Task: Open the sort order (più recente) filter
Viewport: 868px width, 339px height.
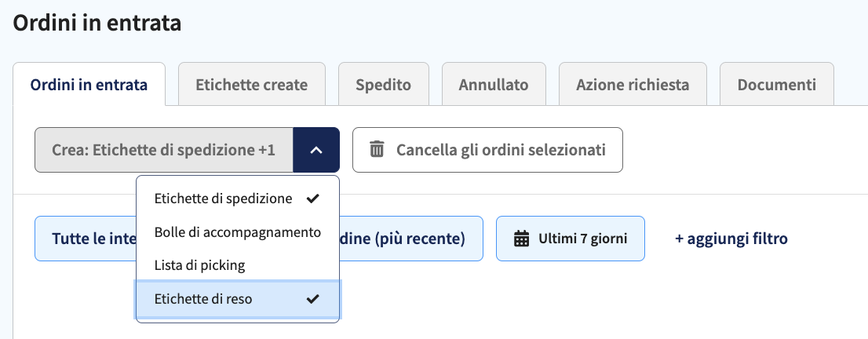Action: tap(410, 239)
